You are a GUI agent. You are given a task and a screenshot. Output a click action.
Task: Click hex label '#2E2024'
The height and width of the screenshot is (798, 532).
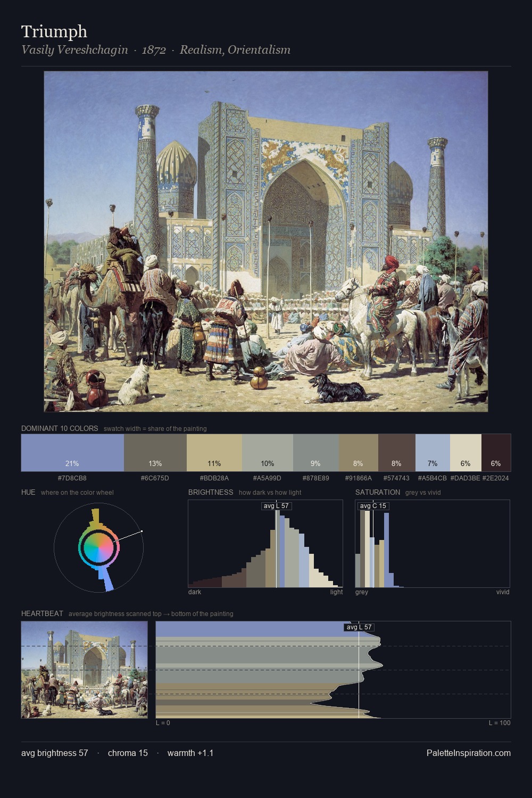pos(496,478)
